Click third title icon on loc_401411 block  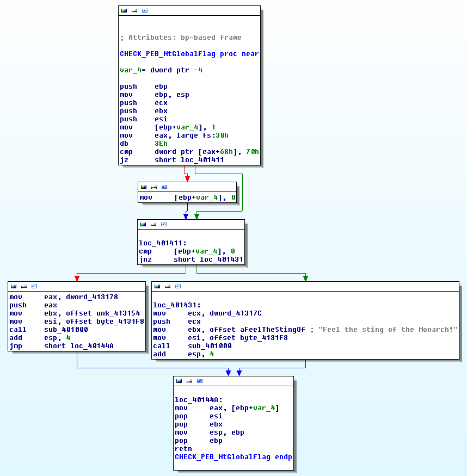pyautogui.click(x=163, y=224)
